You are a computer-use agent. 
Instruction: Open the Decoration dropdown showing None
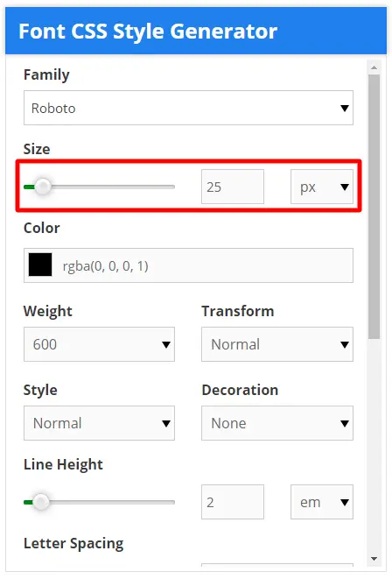pos(277,423)
